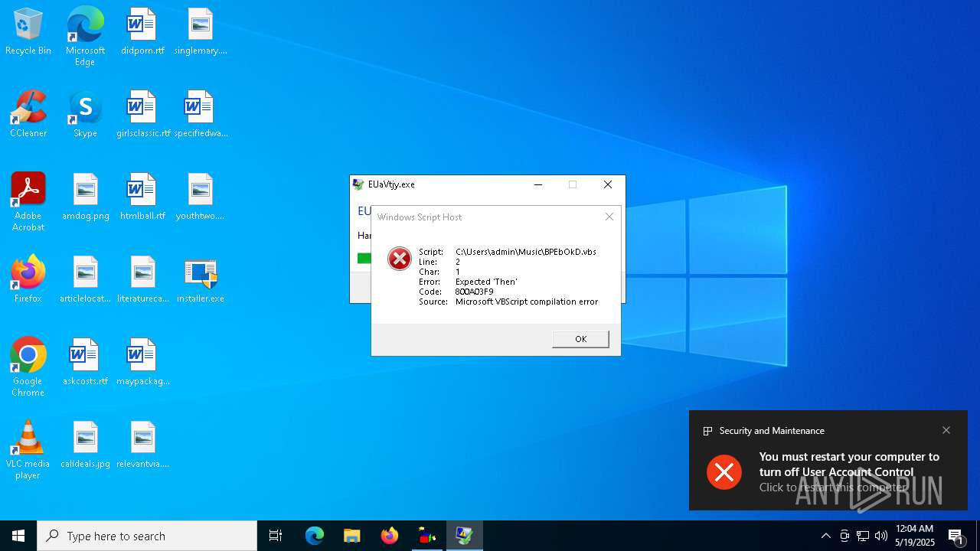Screen dimensions: 980x551
Task: Switch to red-green app on taskbar
Action: pyautogui.click(x=427, y=536)
